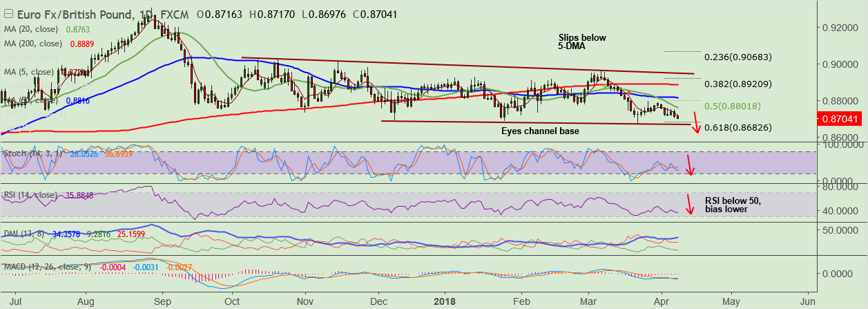The width and height of the screenshot is (868, 309).
Task: Click the Stoch pane 100.0000 axis label
Action: tap(842, 144)
